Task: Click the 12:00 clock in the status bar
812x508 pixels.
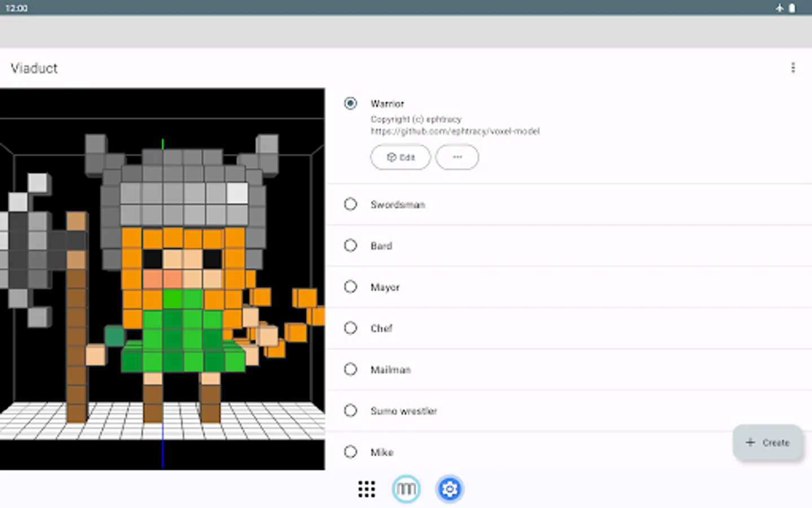Action: click(17, 8)
